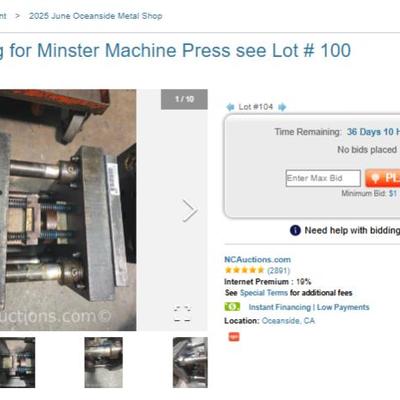
Task: Go to previous lot arrow icon
Action: [230, 107]
